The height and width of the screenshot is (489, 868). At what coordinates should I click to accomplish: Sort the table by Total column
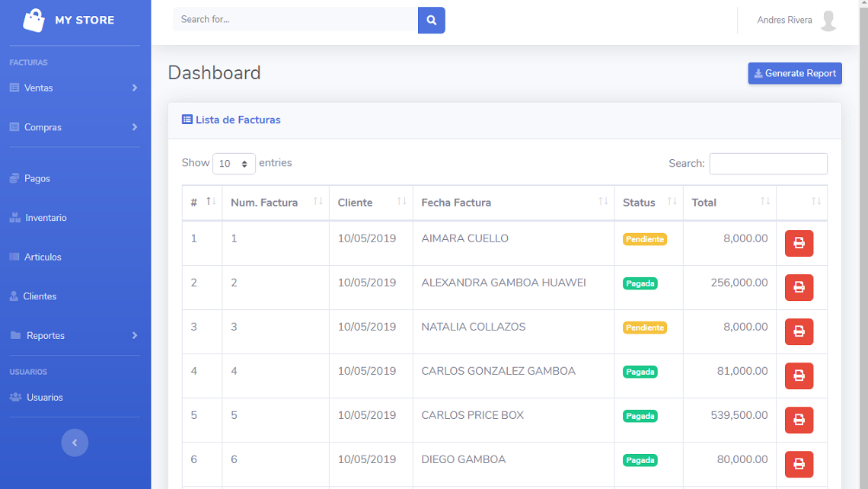pos(729,203)
